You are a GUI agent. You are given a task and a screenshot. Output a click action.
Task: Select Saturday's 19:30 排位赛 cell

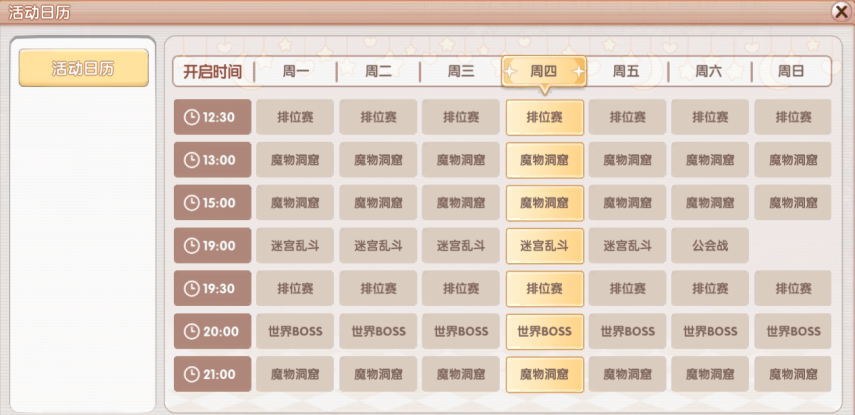pos(710,288)
